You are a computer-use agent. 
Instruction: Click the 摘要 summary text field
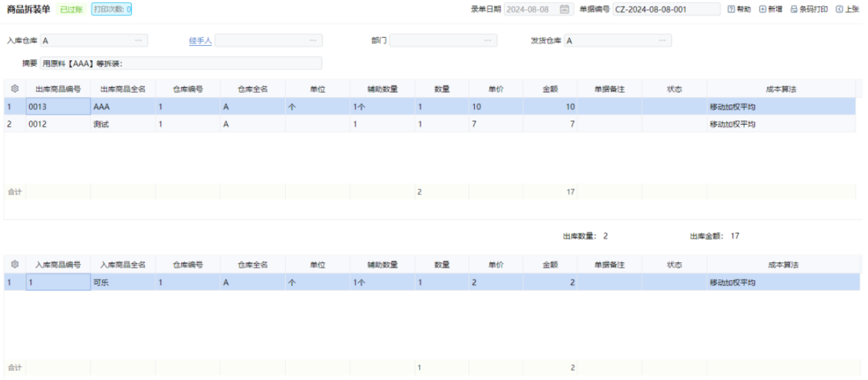click(x=181, y=64)
